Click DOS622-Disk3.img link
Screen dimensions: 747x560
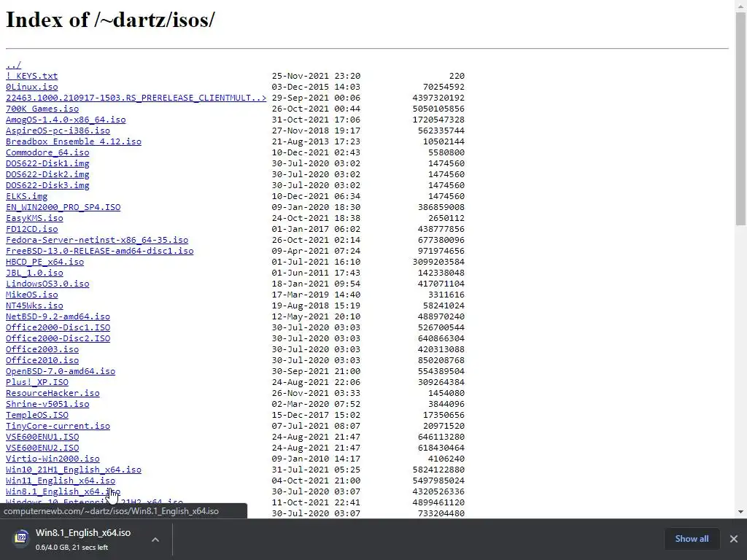47,185
